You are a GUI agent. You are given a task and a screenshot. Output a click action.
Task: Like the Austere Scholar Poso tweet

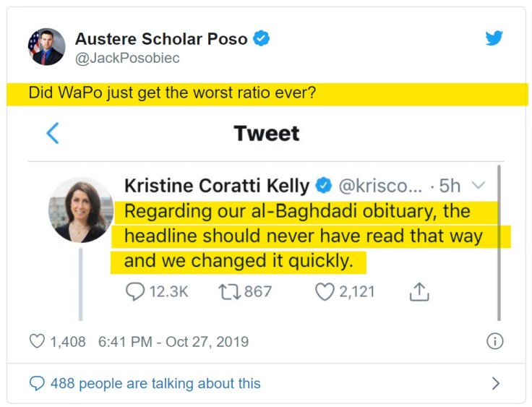(36, 341)
